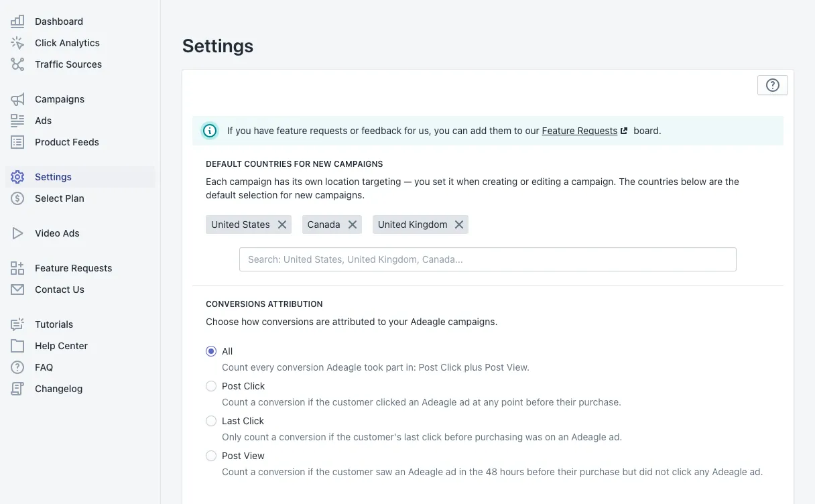
Task: Click the Settings page heading
Action: coord(218,46)
